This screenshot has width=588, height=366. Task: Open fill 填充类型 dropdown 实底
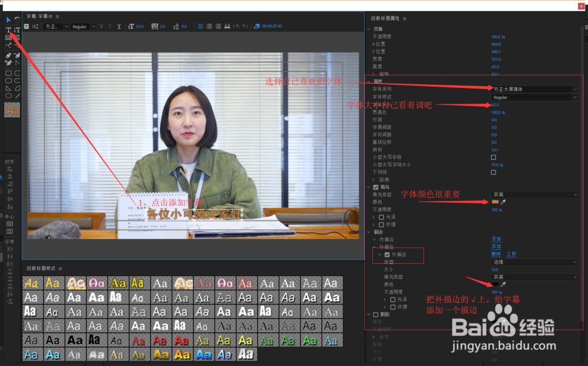(534, 194)
